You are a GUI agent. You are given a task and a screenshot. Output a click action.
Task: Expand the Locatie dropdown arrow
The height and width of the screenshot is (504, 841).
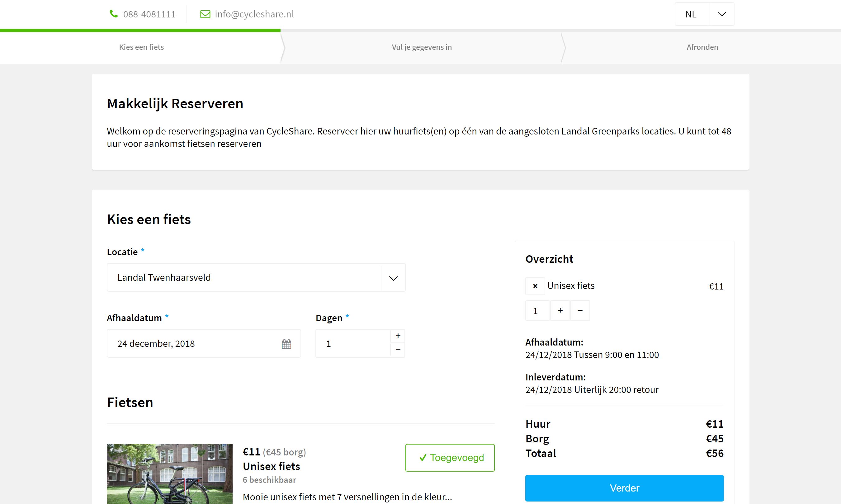tap(393, 278)
